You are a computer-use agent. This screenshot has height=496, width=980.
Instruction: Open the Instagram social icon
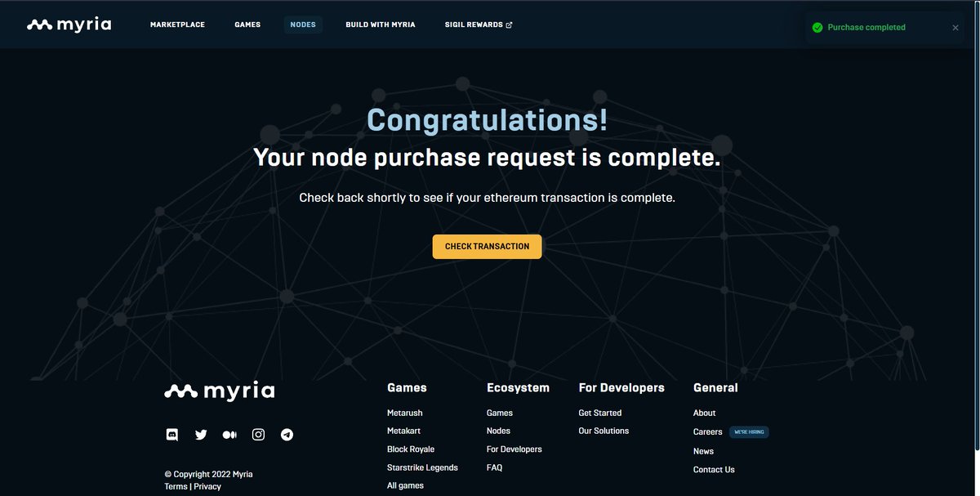point(258,435)
